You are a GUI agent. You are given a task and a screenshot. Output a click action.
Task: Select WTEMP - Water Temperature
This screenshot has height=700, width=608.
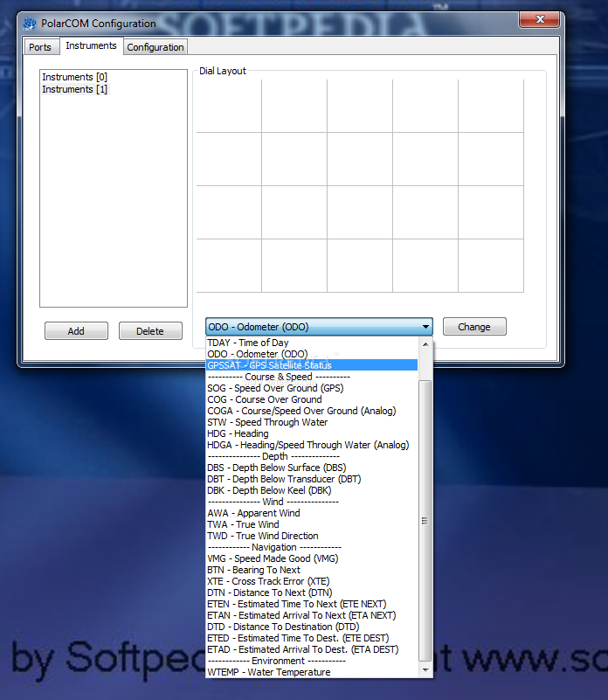pyautogui.click(x=312, y=673)
